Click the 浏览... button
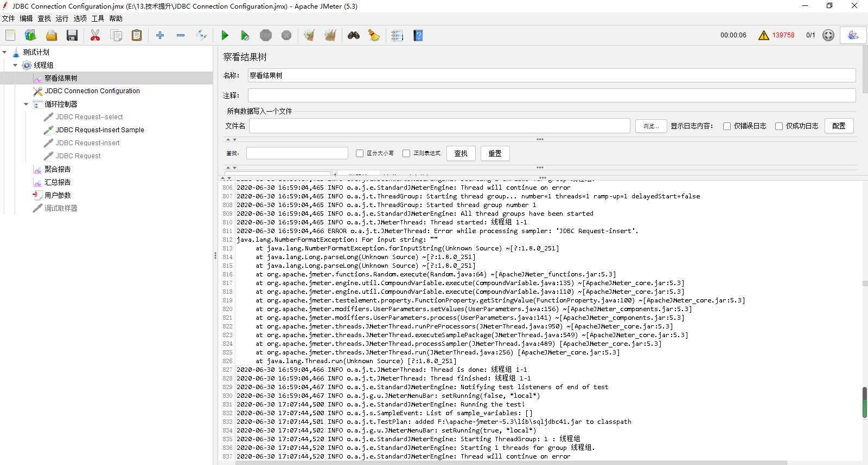This screenshot has height=465, width=868. [x=651, y=126]
